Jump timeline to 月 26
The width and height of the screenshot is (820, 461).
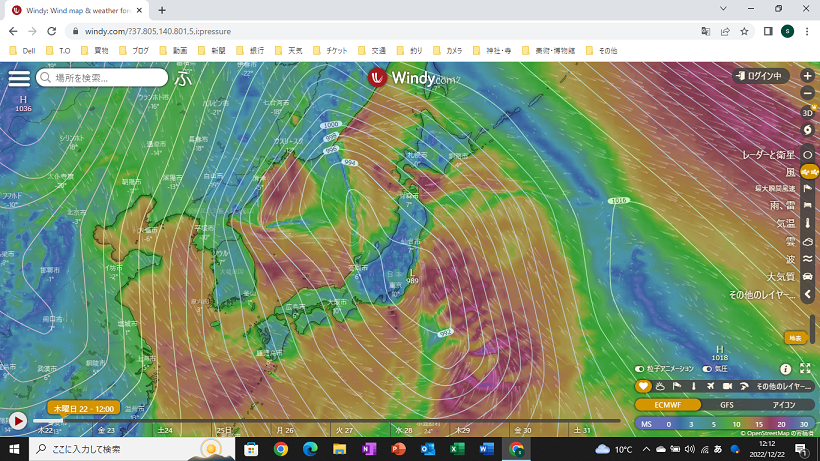click(285, 430)
